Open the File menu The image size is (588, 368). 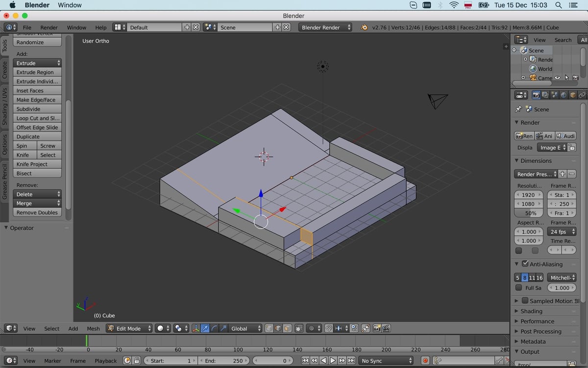point(27,27)
